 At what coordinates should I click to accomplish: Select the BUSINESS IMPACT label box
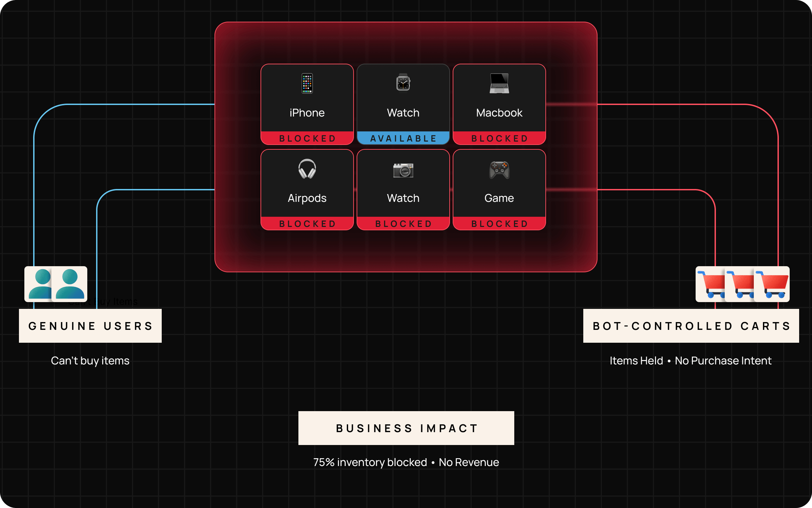pyautogui.click(x=406, y=428)
